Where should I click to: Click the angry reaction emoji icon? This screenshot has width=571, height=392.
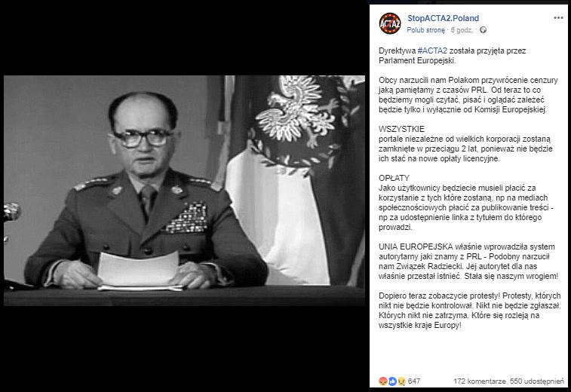pos(383,381)
